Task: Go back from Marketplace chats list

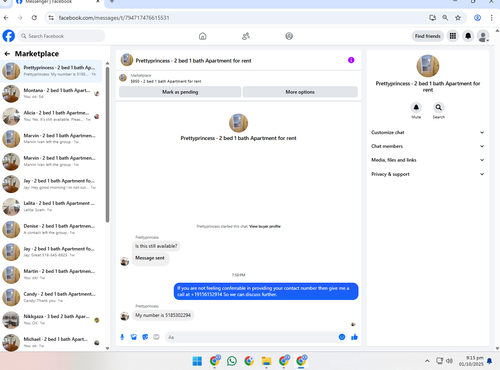Action: [7, 54]
